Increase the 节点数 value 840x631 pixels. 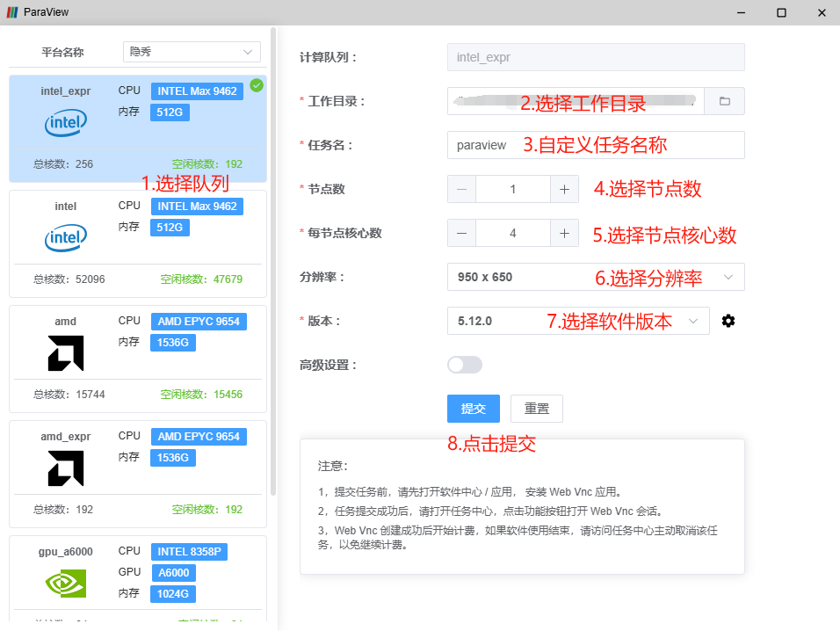click(564, 189)
